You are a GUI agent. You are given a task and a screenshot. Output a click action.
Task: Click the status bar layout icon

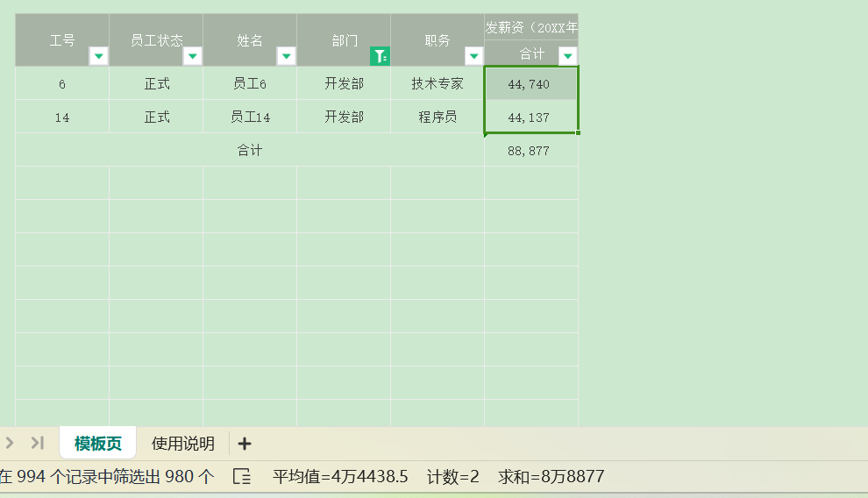pos(242,476)
